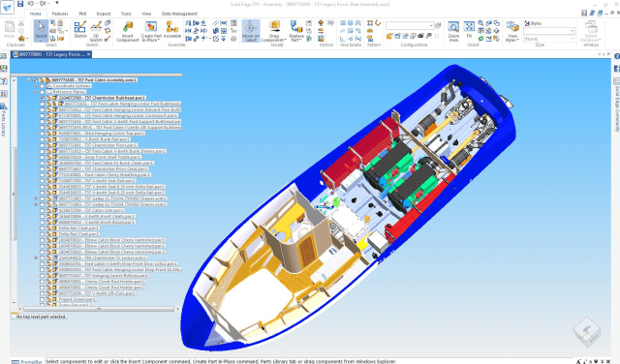This screenshot has width=620, height=364.
Task: Start the 3D Sketch command
Action: [x=96, y=32]
